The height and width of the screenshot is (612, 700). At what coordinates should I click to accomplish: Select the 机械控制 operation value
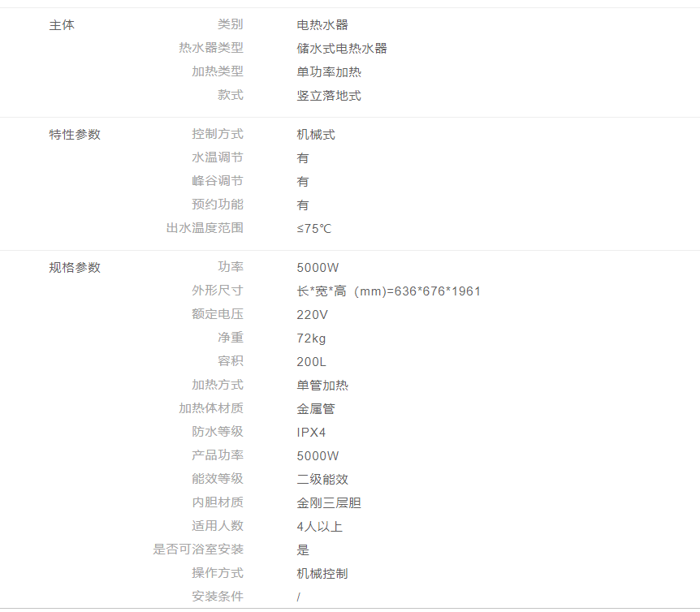point(322,574)
